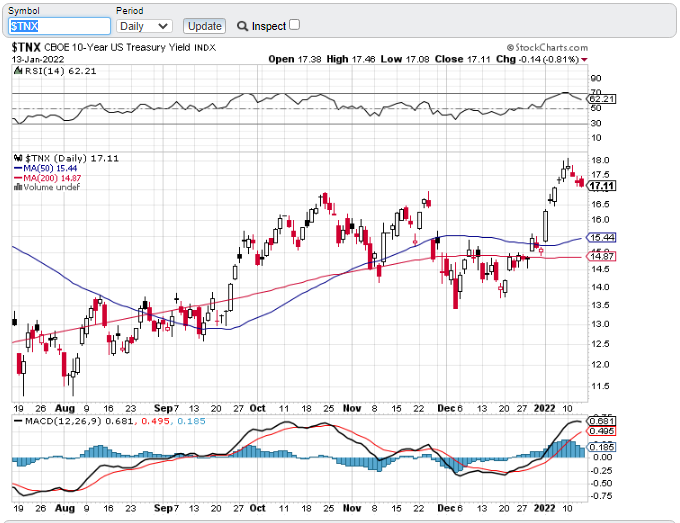
Task: Click the 13-Jan-2022 date label
Action: (38, 59)
